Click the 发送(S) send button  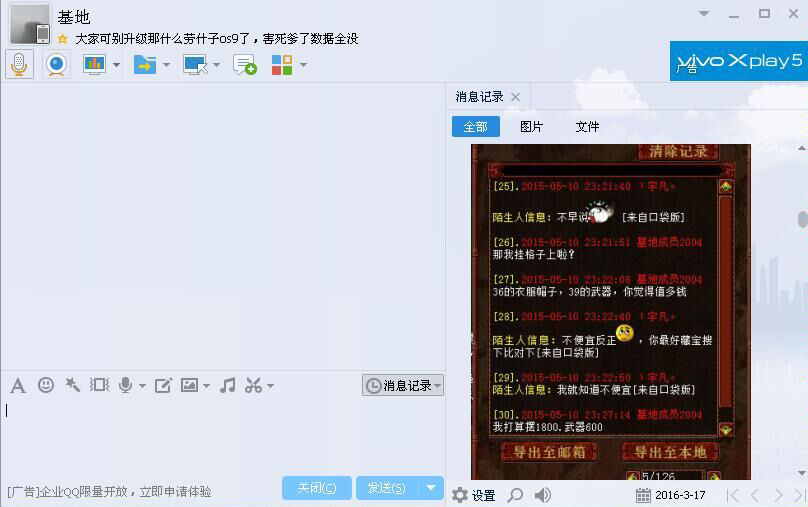[386, 488]
